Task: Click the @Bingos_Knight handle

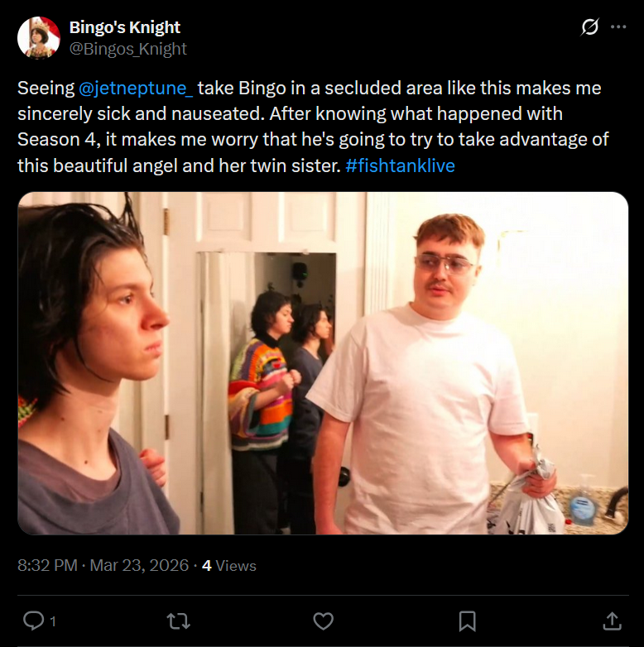Action: (x=128, y=49)
